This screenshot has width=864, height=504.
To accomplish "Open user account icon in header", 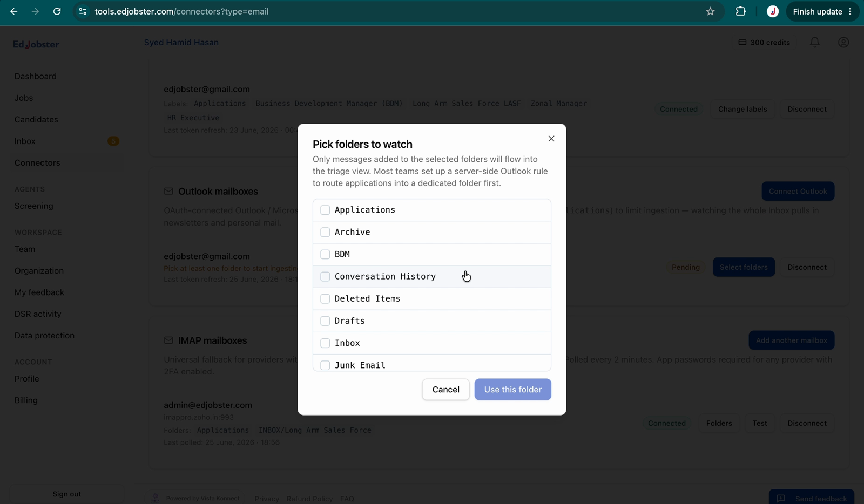I will [843, 42].
